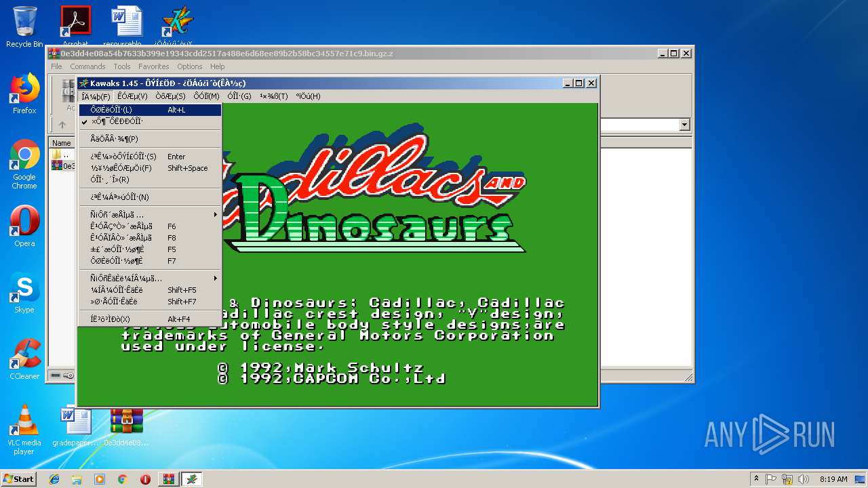868x488 pixels.
Task: Choose the menu entry with Shift+F7 shortcut
Action: pyautogui.click(x=150, y=302)
